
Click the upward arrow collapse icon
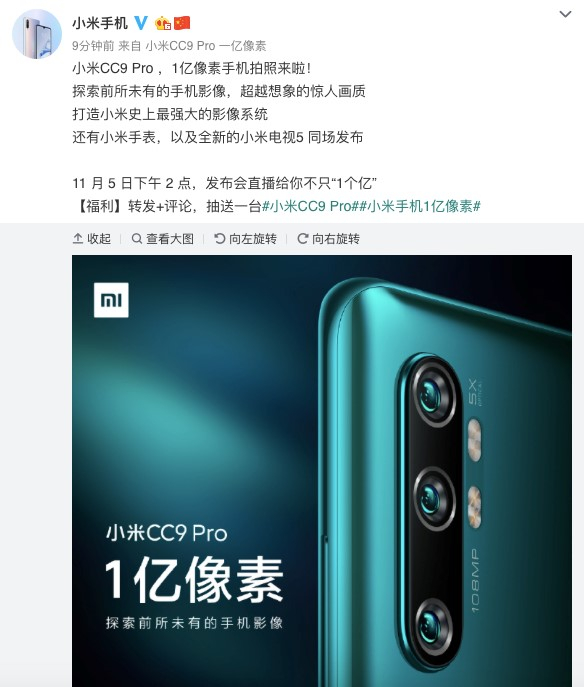78,238
